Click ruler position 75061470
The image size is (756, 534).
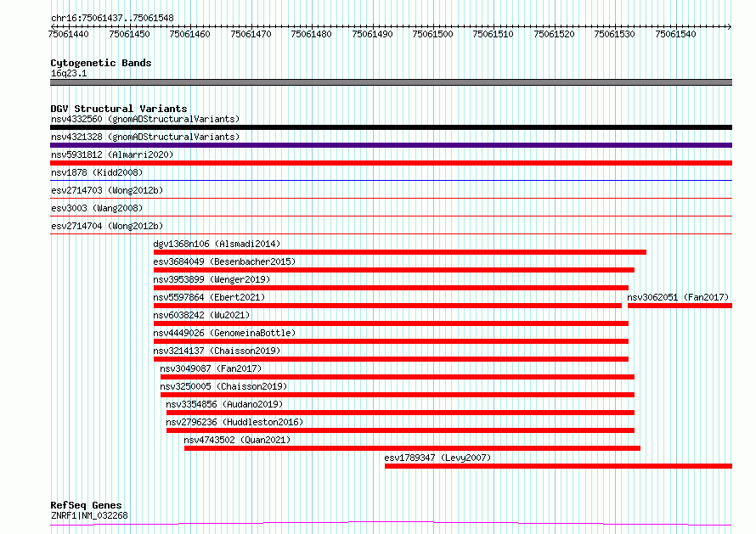(251, 34)
